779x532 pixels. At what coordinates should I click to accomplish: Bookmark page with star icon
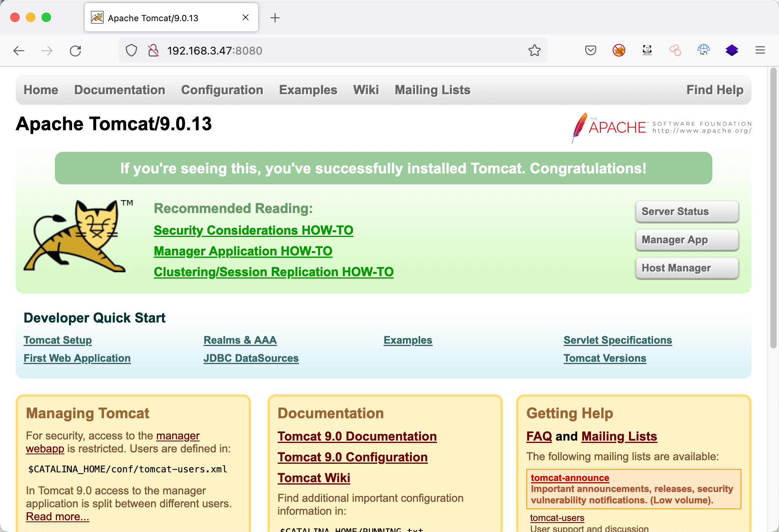[534, 51]
